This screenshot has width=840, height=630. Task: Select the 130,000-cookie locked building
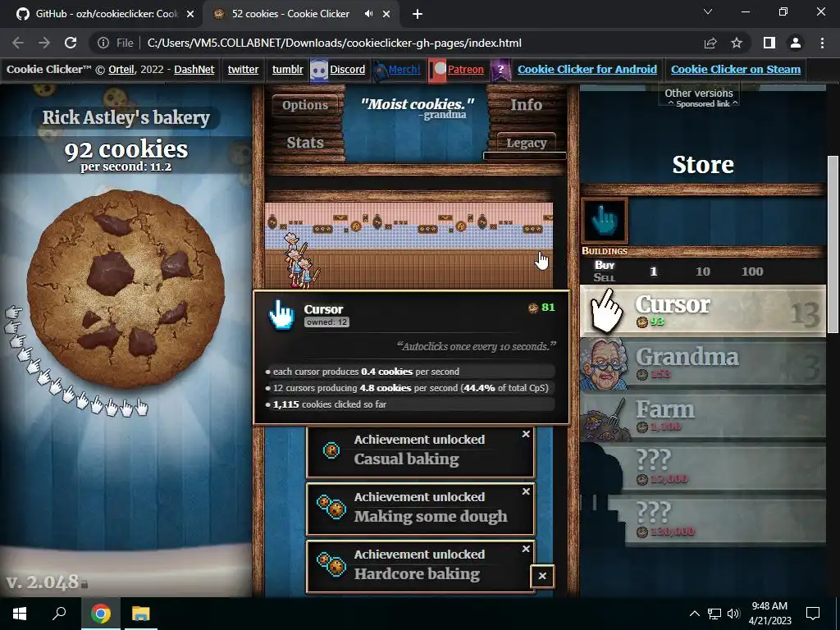point(703,520)
